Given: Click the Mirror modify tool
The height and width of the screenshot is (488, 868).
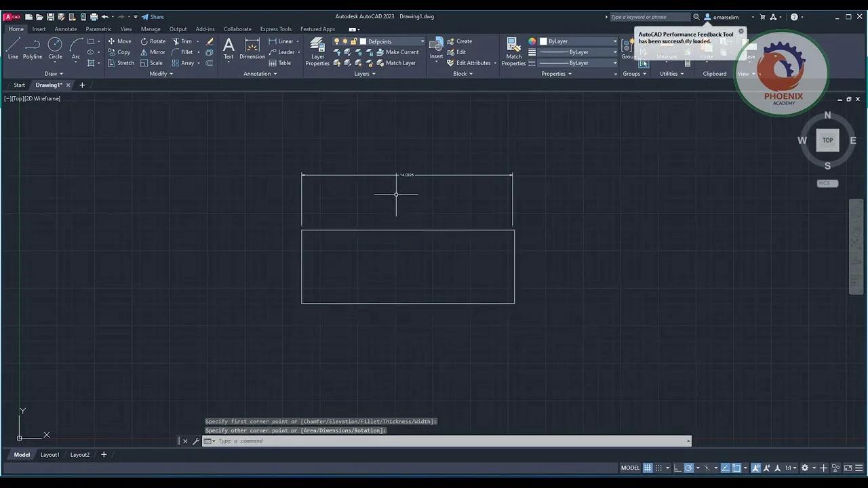Looking at the screenshot, I should coord(153,52).
